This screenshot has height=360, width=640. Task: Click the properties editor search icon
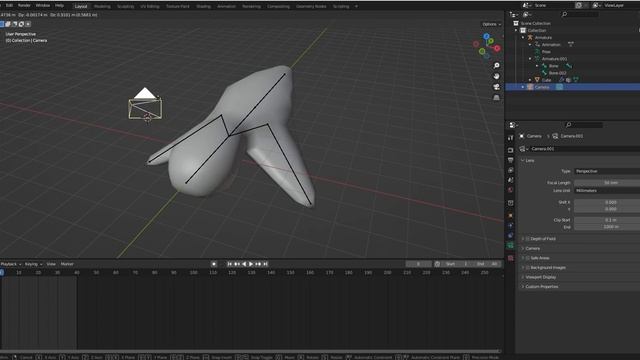click(568, 125)
